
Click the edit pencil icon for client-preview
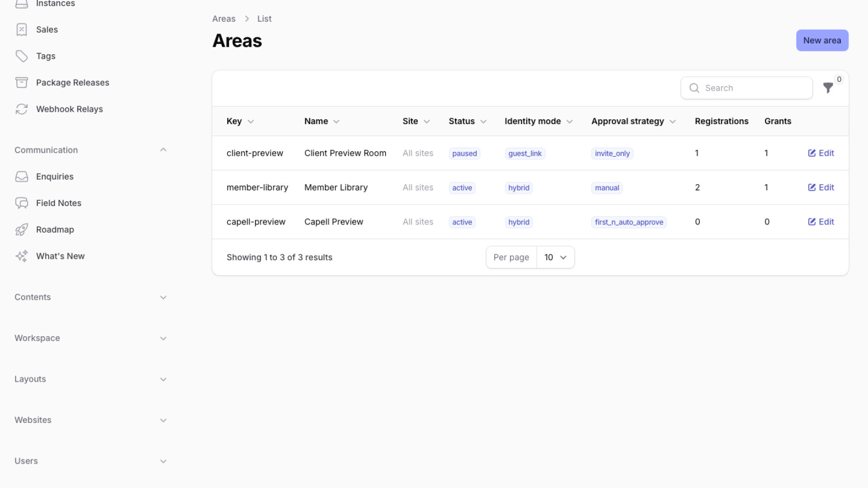pyautogui.click(x=812, y=153)
